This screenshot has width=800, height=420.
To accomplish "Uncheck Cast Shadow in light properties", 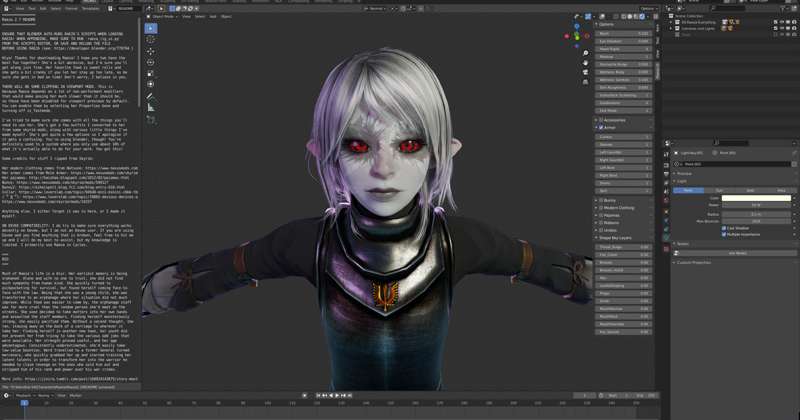I will click(x=724, y=228).
